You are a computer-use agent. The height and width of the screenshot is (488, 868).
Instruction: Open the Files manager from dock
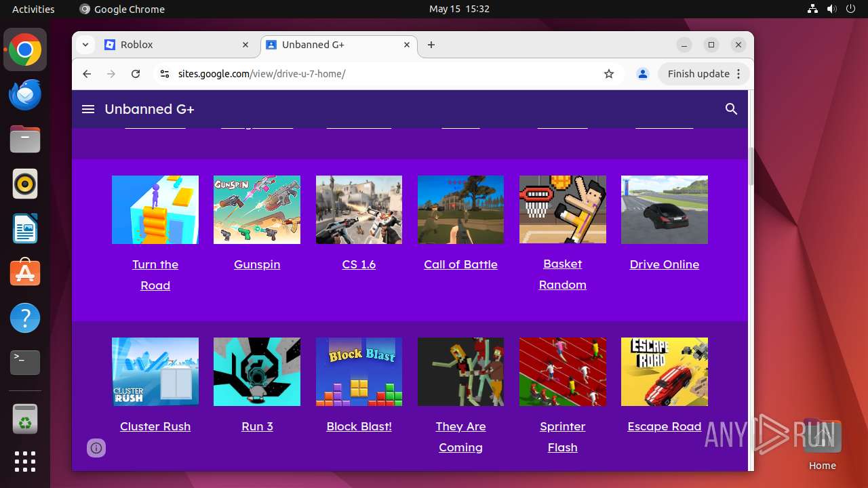coord(25,139)
